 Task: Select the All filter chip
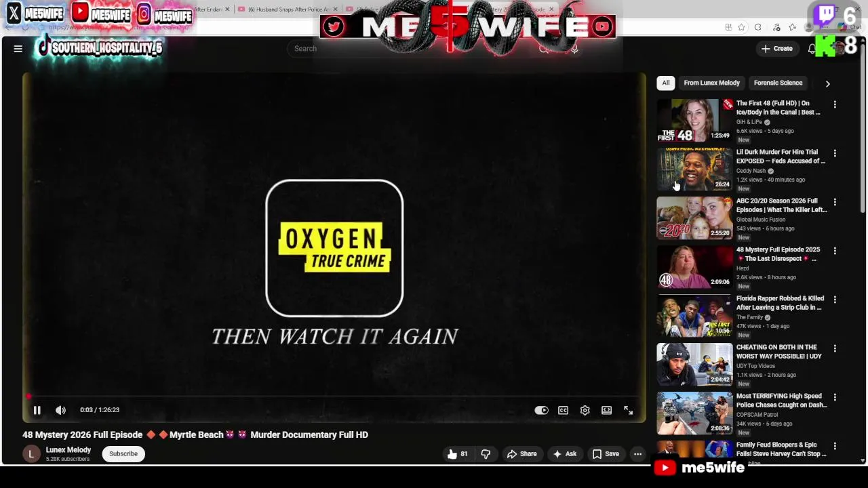(666, 83)
